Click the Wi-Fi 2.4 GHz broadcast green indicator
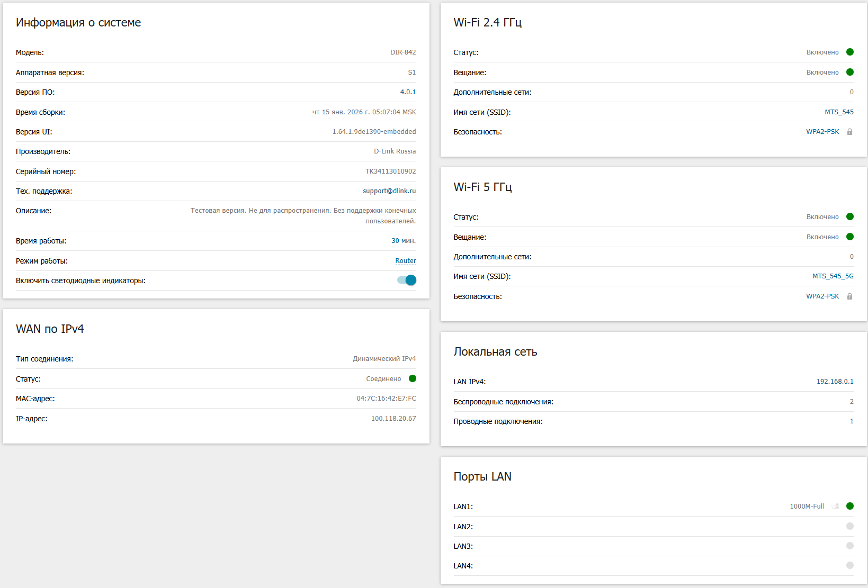 (x=849, y=72)
